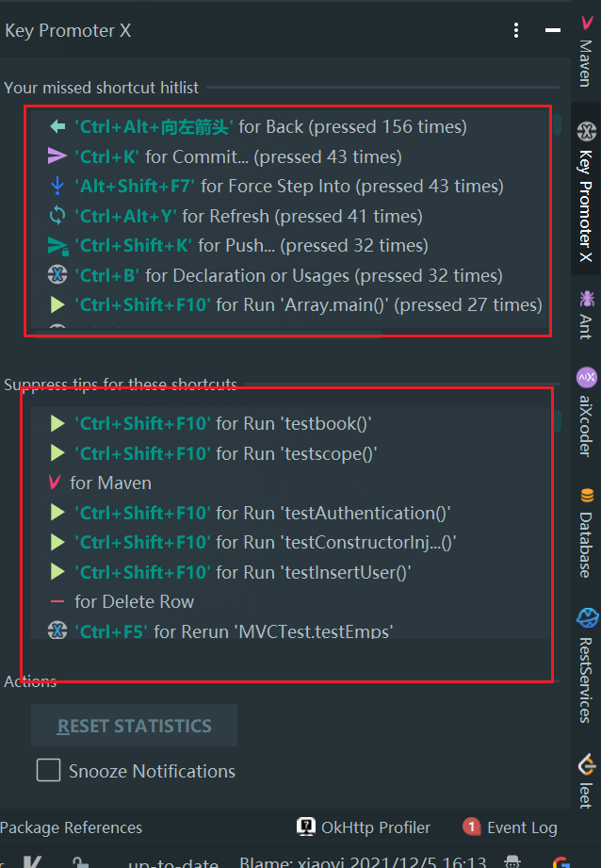
Task: Click the icon beside Rerun 'MVCTest.testEmps'
Action: (x=57, y=631)
